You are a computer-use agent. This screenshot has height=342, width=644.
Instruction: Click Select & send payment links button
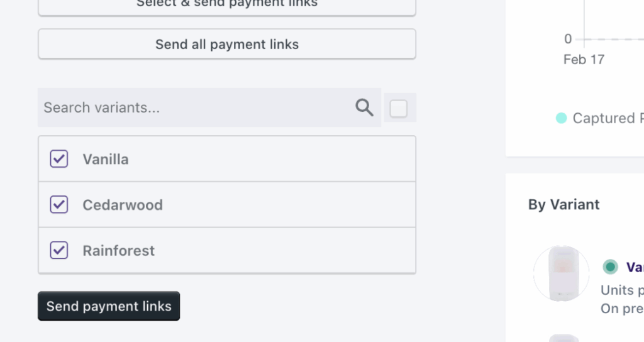click(227, 5)
